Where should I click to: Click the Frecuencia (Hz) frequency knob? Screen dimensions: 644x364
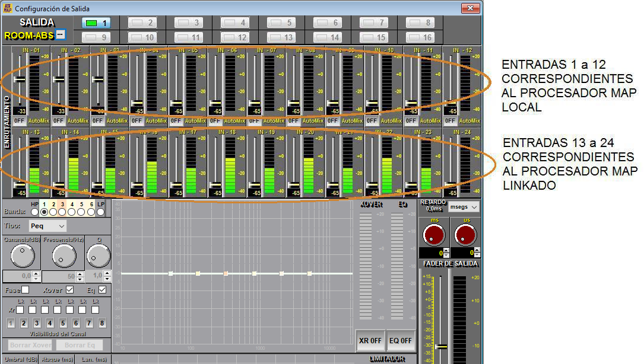64,256
